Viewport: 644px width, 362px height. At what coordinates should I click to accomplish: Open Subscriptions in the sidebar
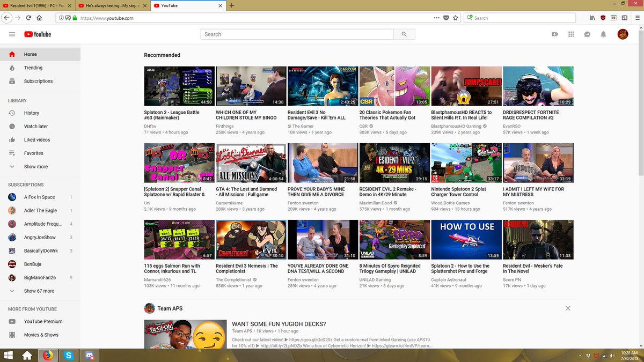tap(40, 81)
